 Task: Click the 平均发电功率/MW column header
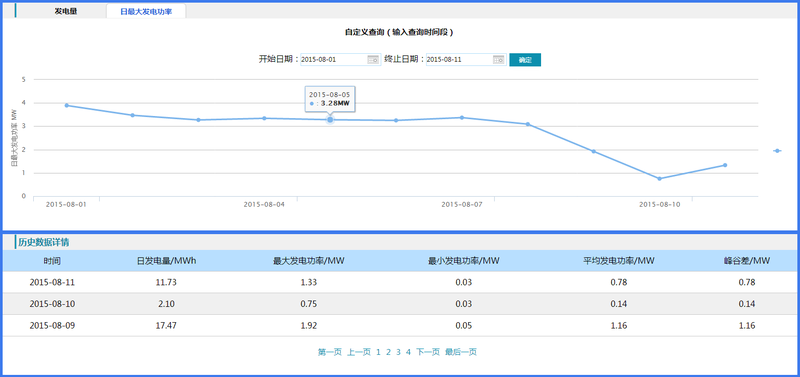click(x=619, y=261)
